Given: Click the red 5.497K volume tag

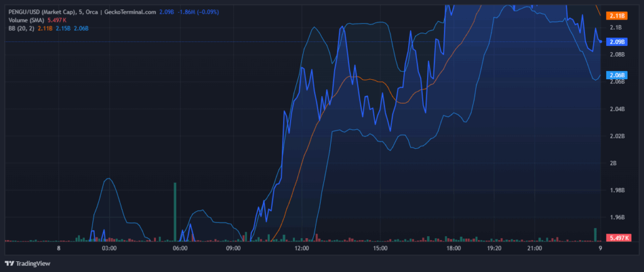Looking at the screenshot, I should [618, 237].
